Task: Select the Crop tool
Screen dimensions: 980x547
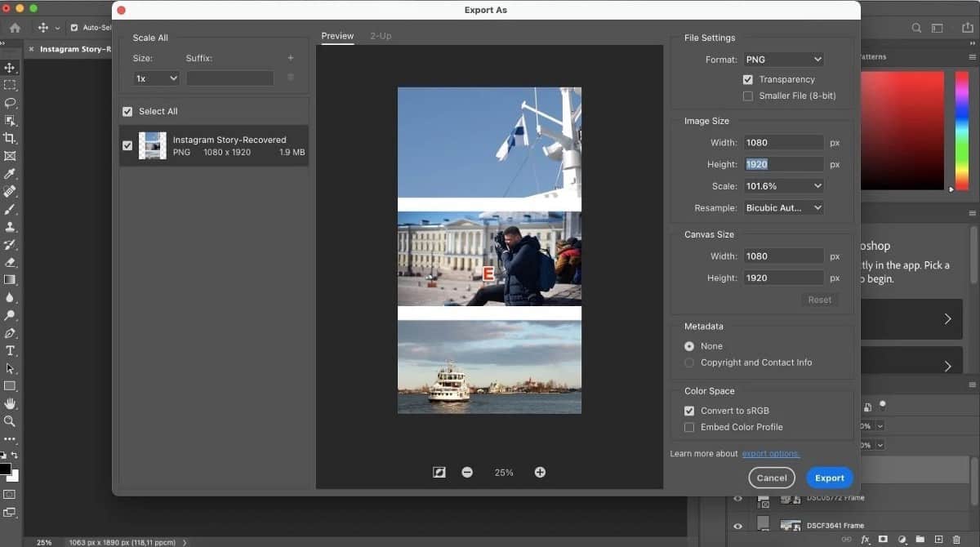Action: [x=11, y=138]
